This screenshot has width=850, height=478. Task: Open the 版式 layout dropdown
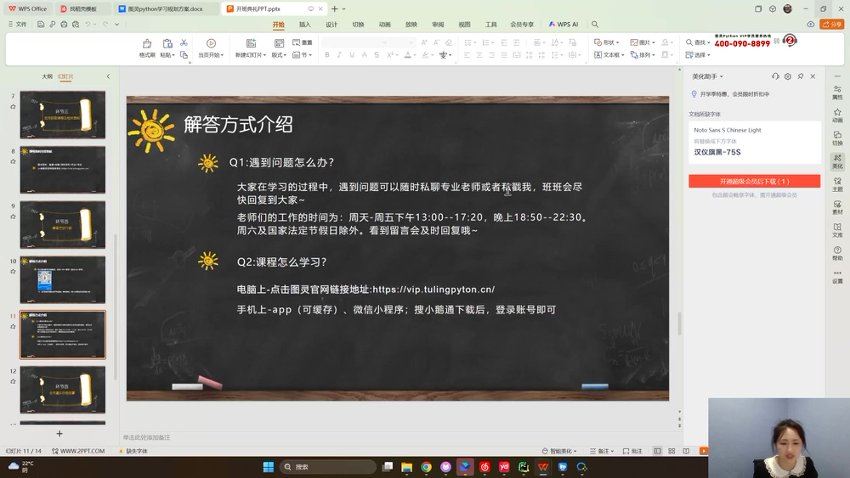(x=279, y=55)
